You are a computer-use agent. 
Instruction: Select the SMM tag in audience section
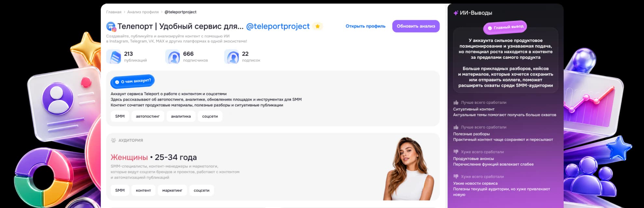120,190
